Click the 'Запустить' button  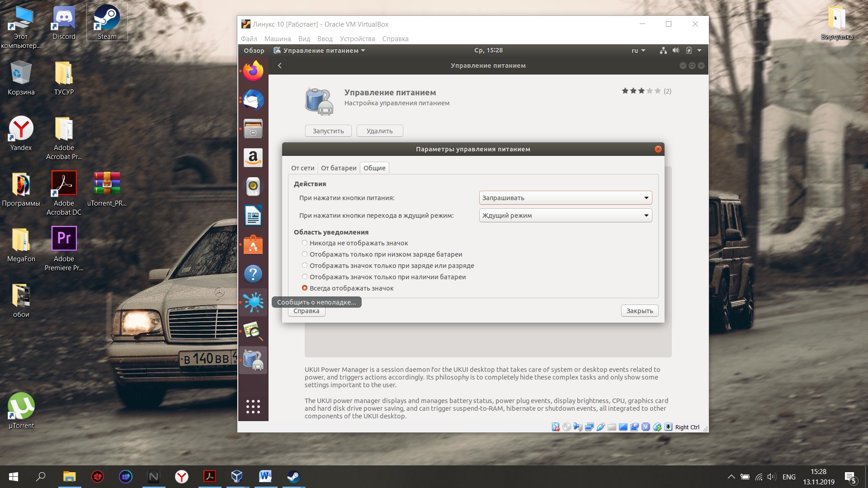pos(328,131)
